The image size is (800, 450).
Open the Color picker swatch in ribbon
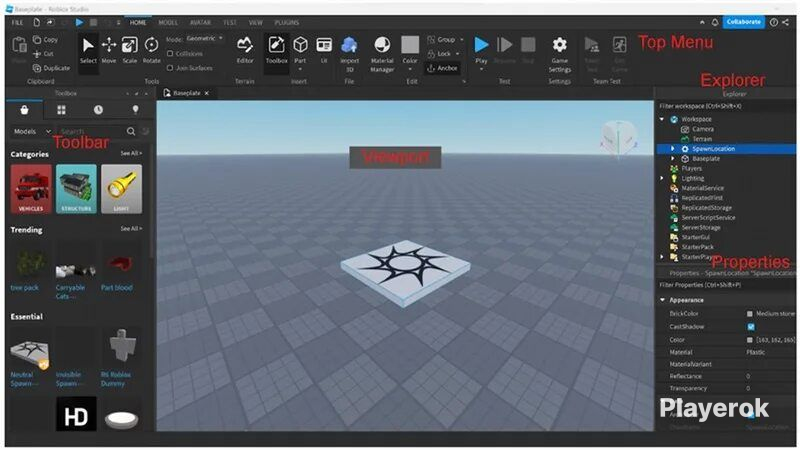[x=410, y=45]
